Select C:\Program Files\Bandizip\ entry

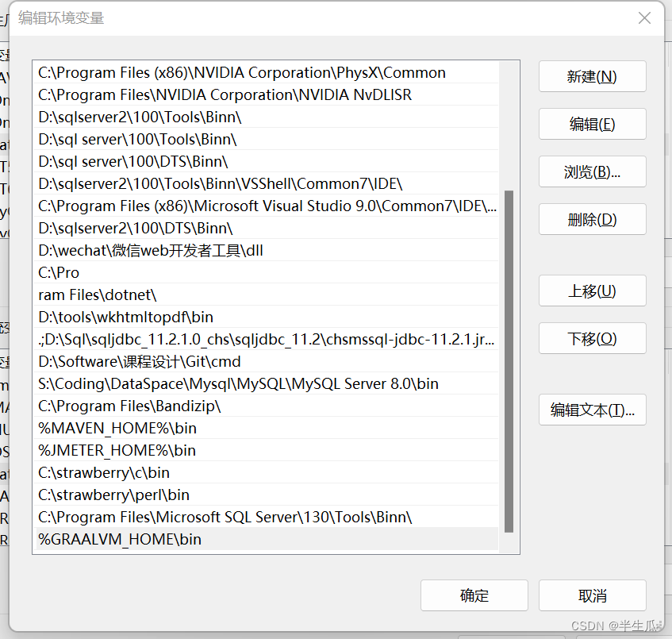coord(266,406)
